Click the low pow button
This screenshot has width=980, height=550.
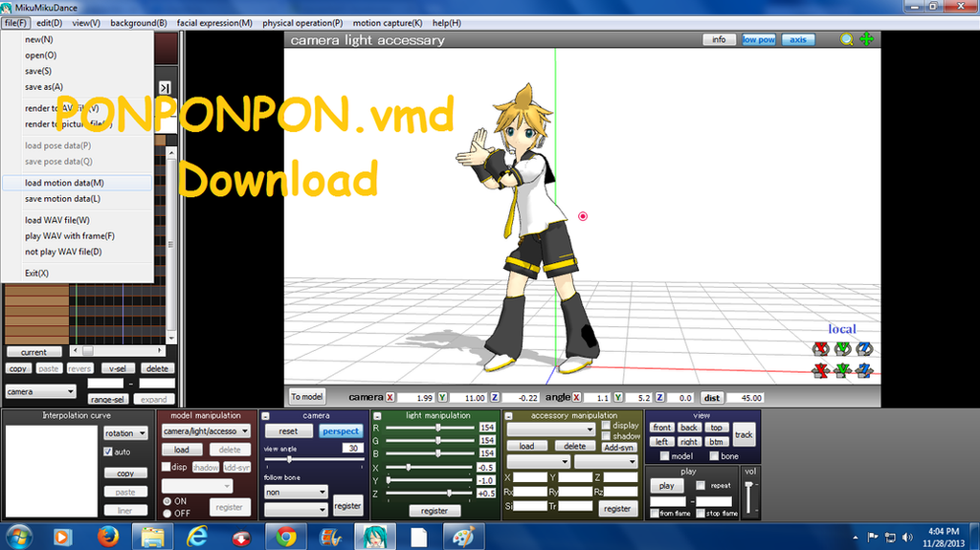pos(759,39)
